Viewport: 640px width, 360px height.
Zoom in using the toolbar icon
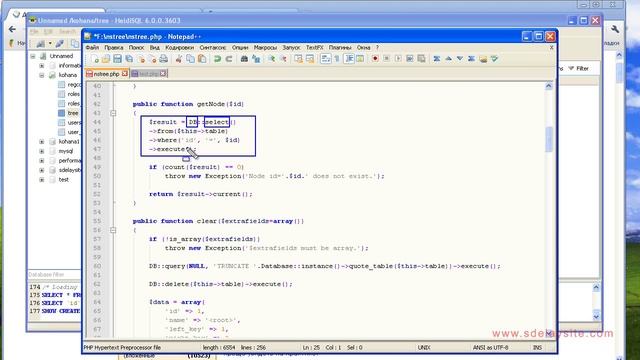pyautogui.click(x=271, y=59)
